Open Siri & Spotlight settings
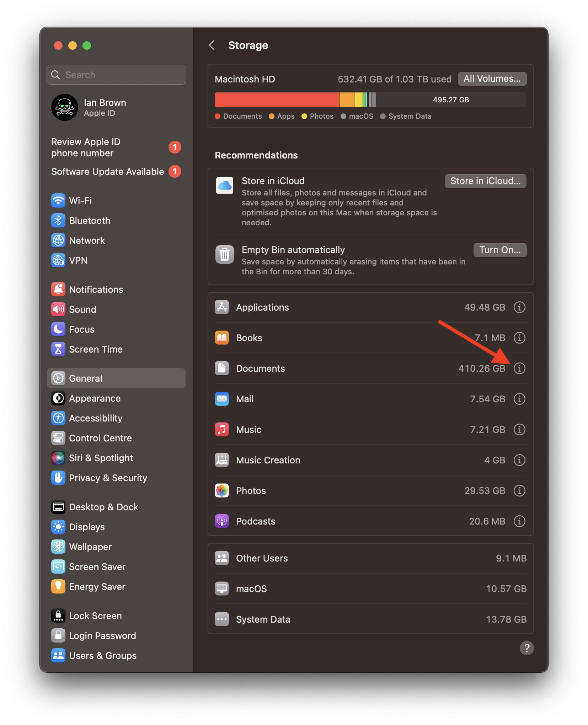 [x=116, y=458]
